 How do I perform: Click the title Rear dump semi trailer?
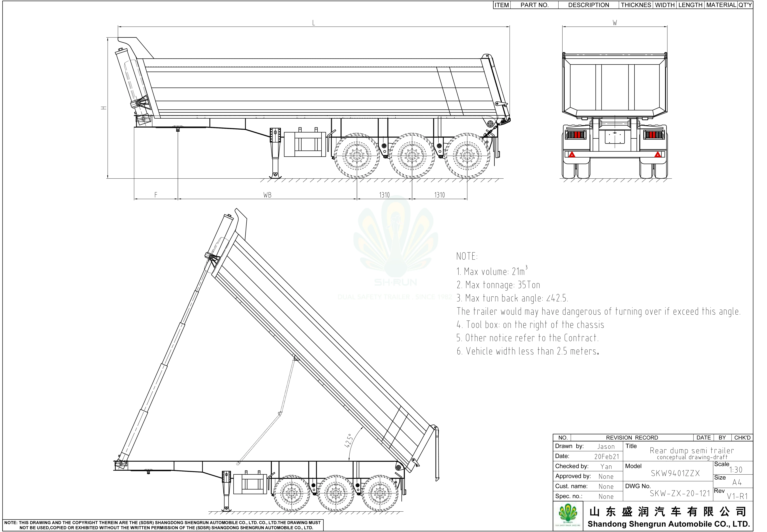click(x=692, y=450)
